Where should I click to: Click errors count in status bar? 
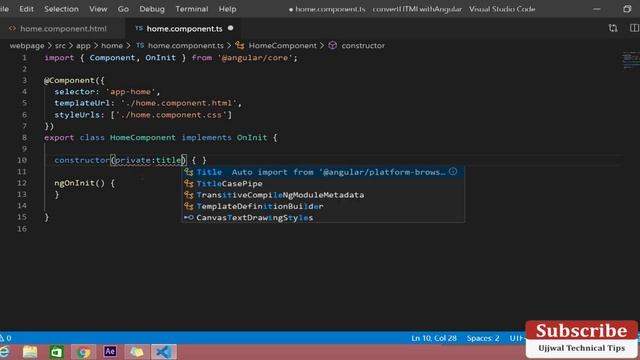click(x=6, y=338)
